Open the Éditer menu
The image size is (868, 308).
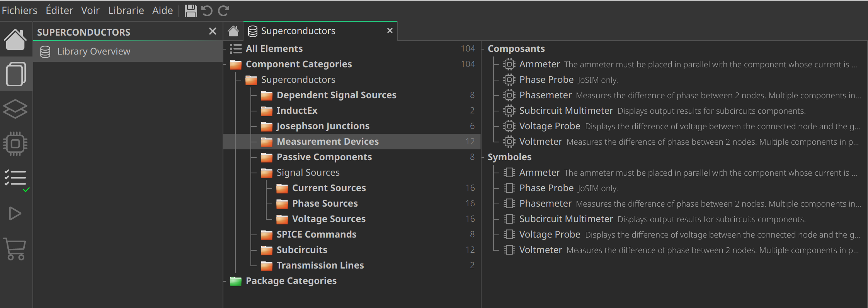tap(59, 10)
